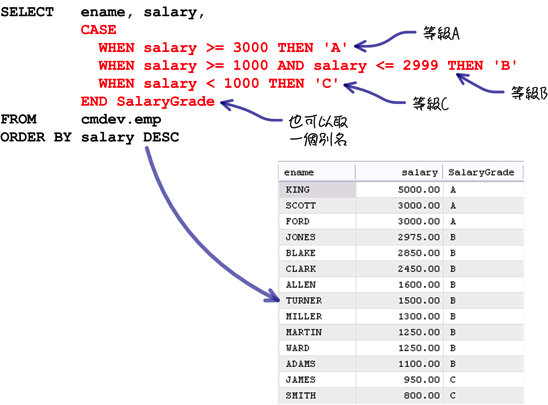Select the JAMES name cell
Image resolution: width=548 pixels, height=405 pixels.
click(317, 379)
